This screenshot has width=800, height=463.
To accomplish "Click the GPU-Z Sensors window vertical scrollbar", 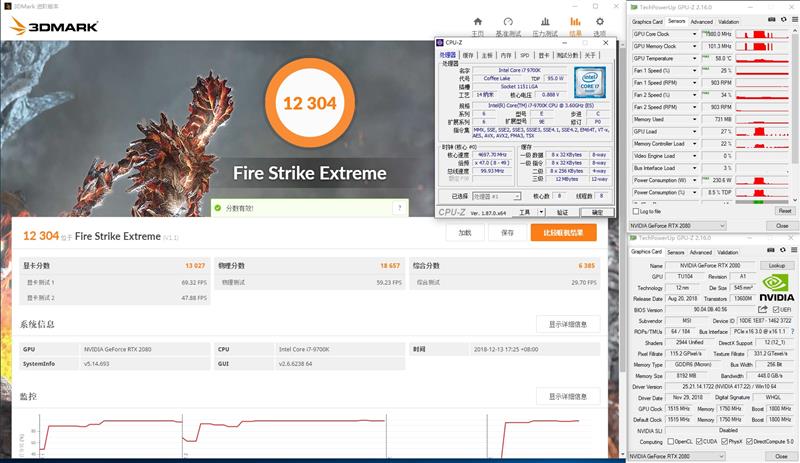I will tap(795, 115).
